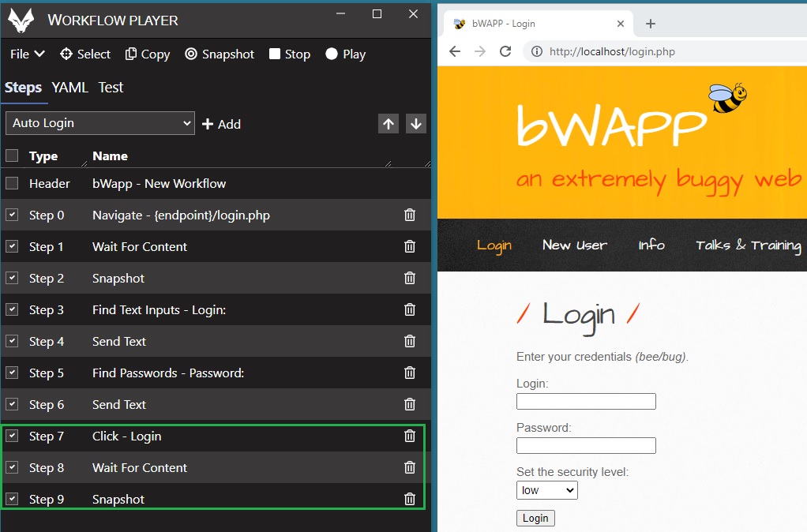Focus the Password input field
This screenshot has width=807, height=532.
point(586,445)
